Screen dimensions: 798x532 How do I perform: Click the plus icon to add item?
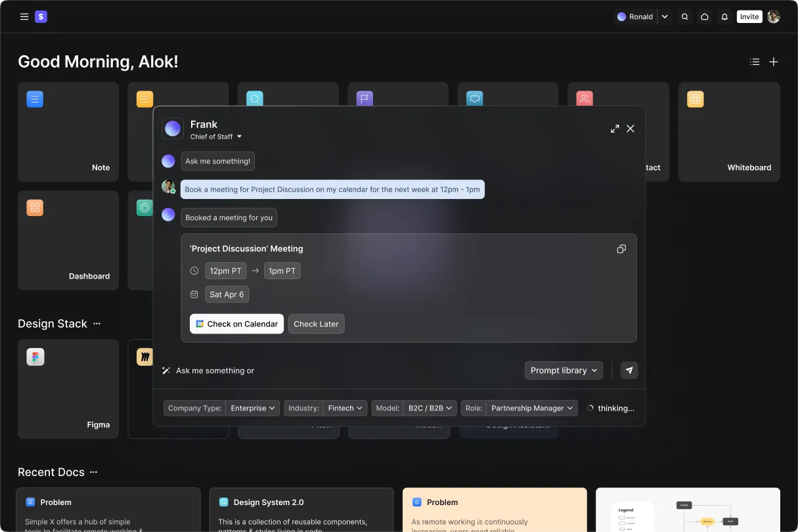pos(774,62)
